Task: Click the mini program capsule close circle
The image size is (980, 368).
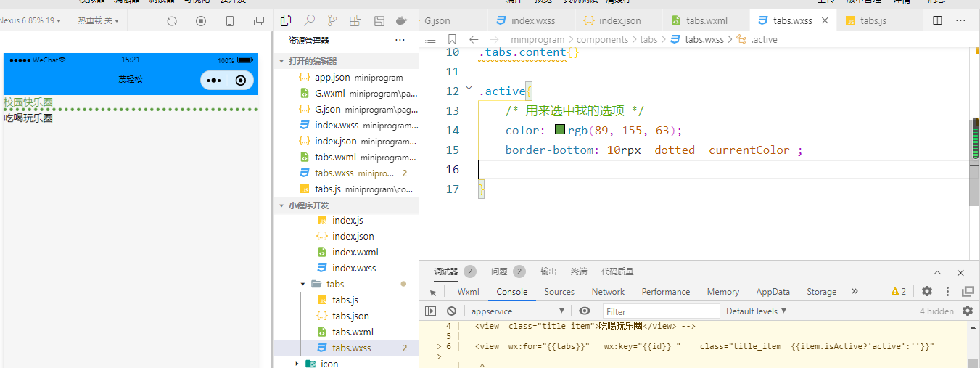Action: point(241,80)
